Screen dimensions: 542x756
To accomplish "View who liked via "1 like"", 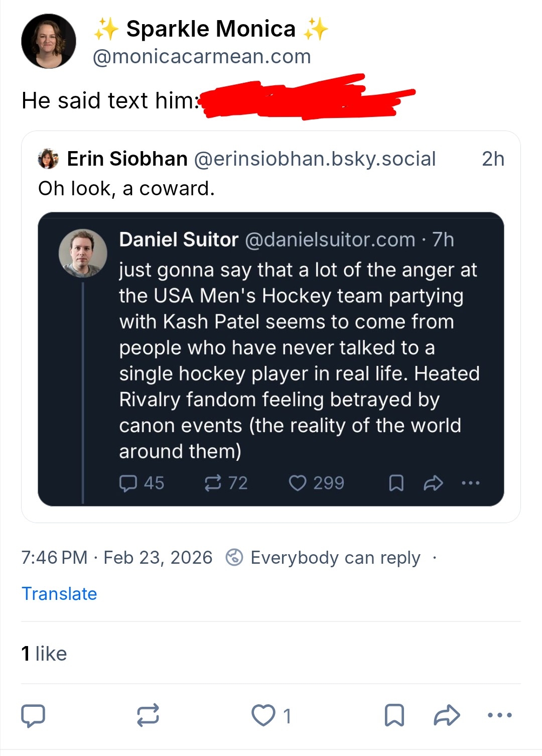I will (44, 654).
